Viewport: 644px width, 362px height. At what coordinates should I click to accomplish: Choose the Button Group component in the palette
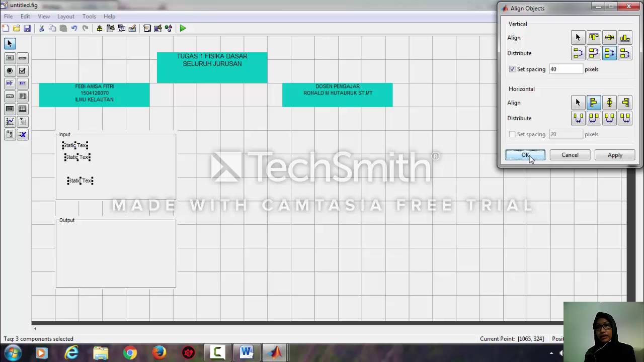(x=10, y=134)
